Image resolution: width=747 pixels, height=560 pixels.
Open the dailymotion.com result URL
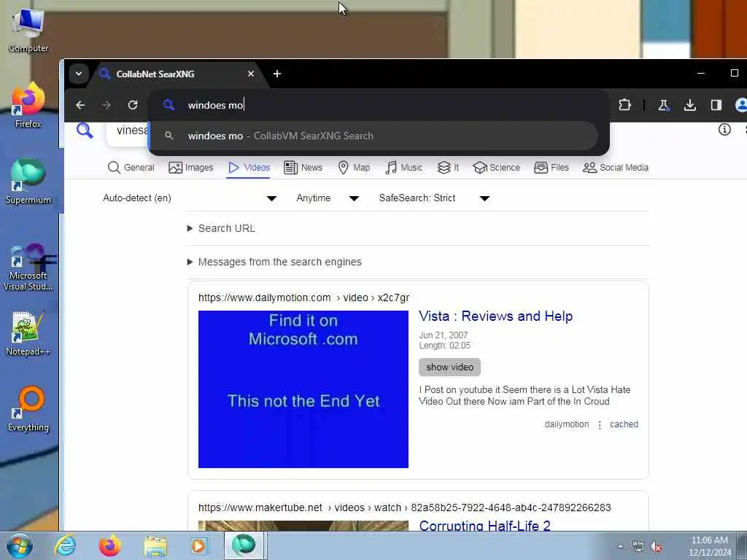pos(304,297)
